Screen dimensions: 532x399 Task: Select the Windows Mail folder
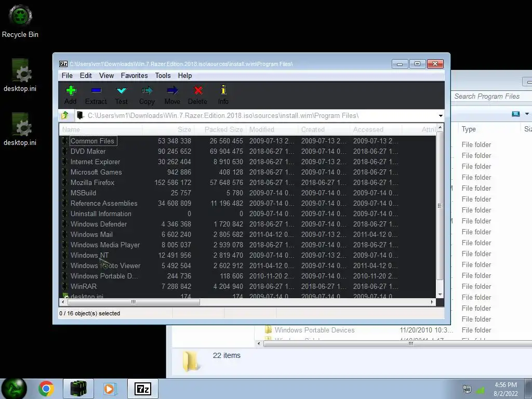248,234
